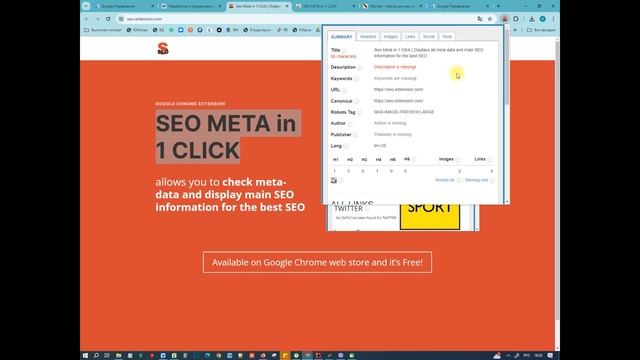
Task: Click the help icon next to Author
Action: (x=349, y=123)
